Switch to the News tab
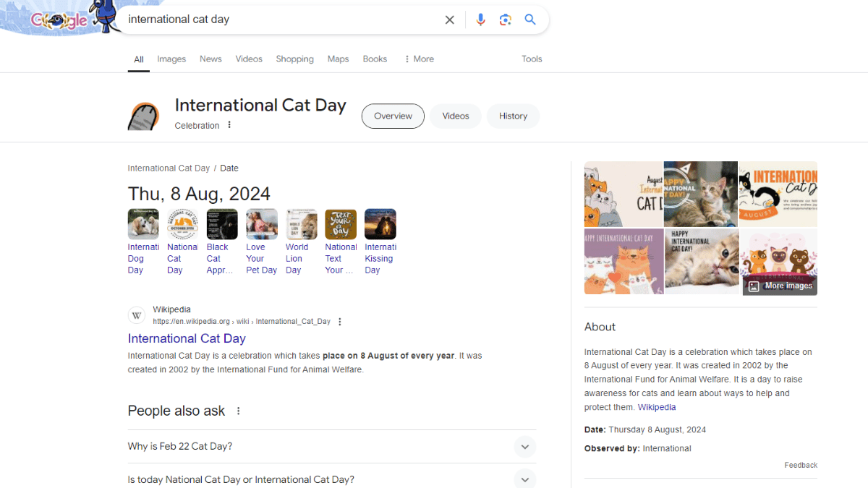This screenshot has width=868, height=488. pos(210,59)
